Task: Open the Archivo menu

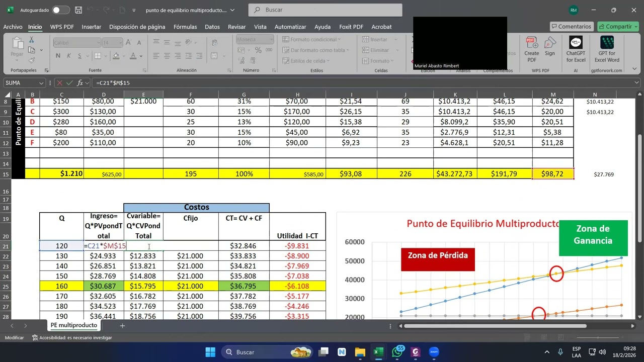Action: coord(13,27)
